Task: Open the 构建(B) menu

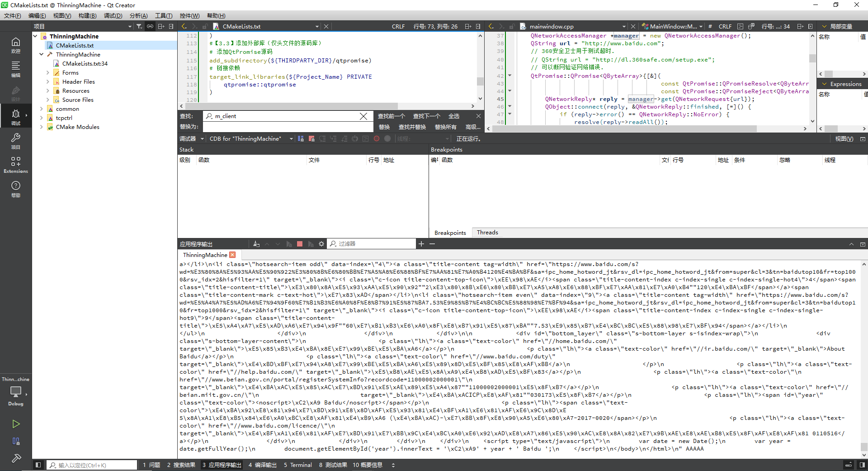Action: [x=87, y=15]
